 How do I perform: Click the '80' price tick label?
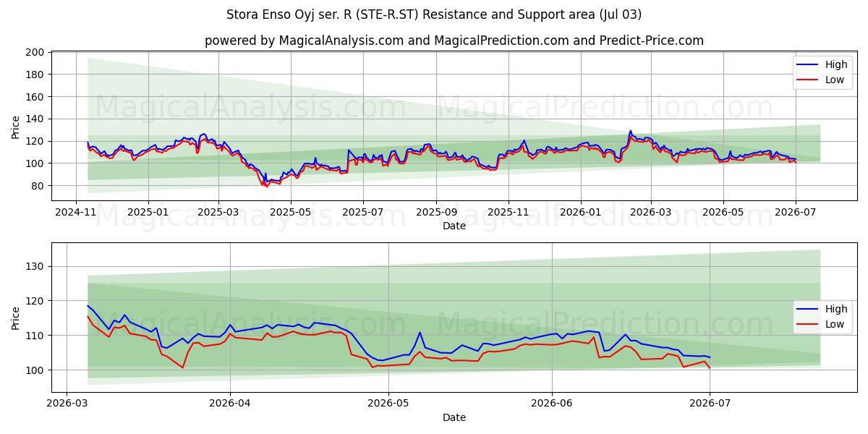(38, 186)
